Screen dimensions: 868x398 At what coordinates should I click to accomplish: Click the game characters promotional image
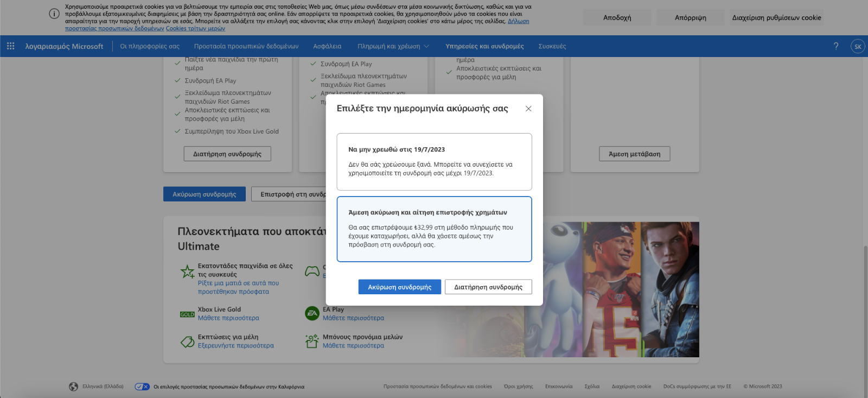pos(621,289)
